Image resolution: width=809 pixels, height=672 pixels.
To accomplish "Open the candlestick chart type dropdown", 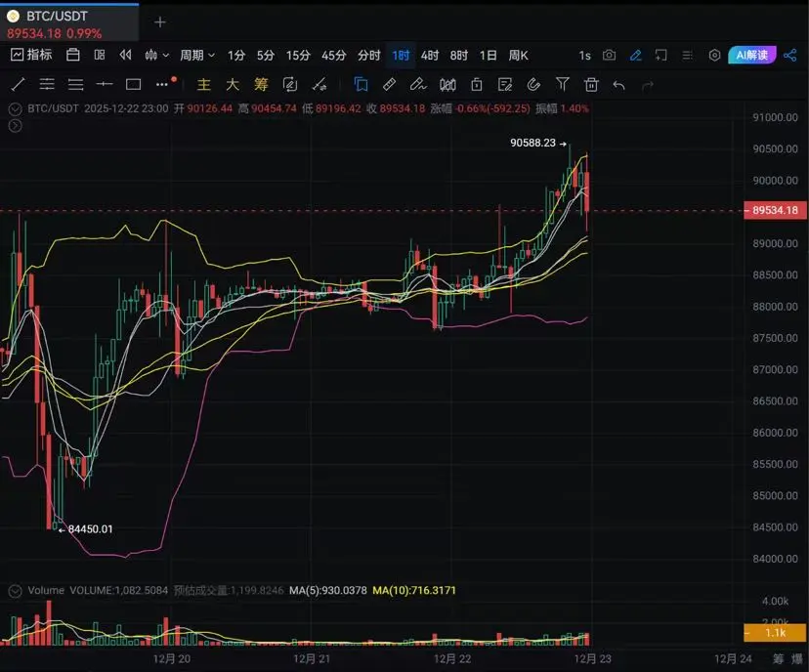I will click(156, 55).
